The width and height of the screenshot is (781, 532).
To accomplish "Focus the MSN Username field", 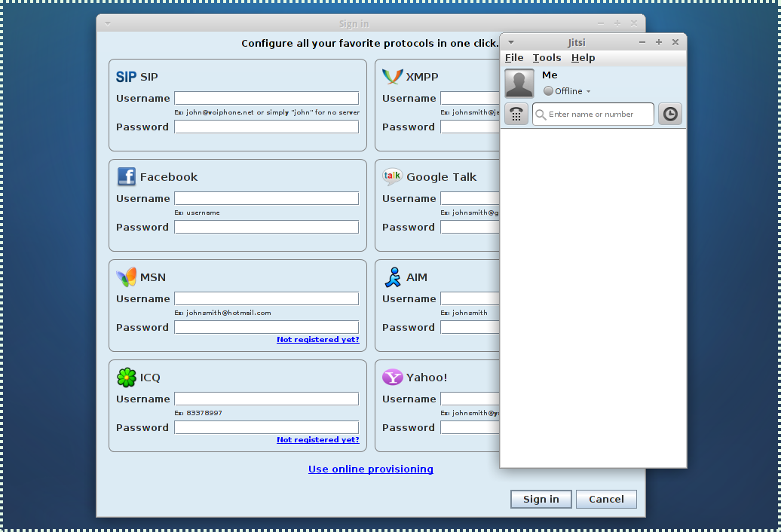I will [266, 298].
